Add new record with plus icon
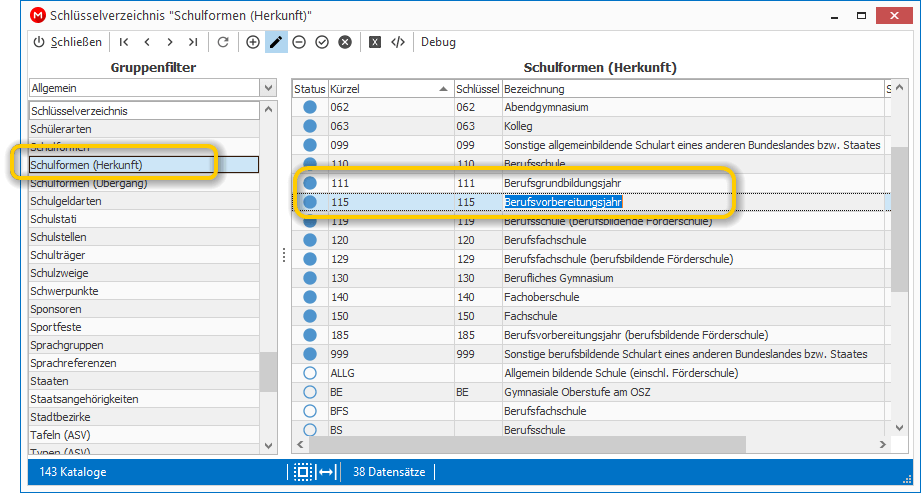This screenshot has height=493, width=921. pos(253,42)
